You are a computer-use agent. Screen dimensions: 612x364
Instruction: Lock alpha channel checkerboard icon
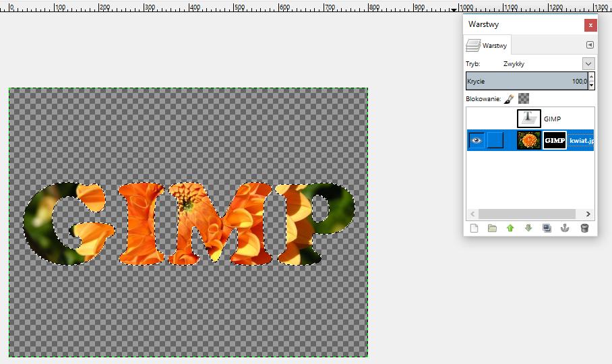[524, 98]
